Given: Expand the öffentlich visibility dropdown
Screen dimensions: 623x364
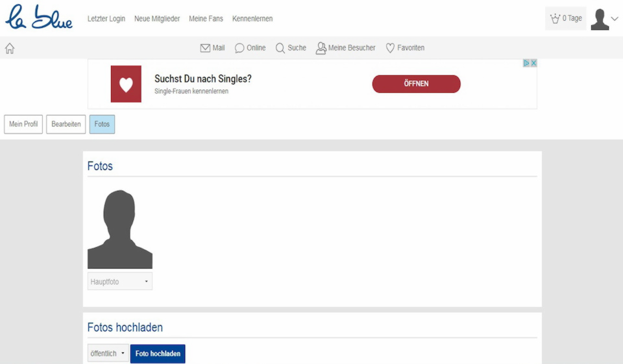Looking at the screenshot, I should pyautogui.click(x=108, y=354).
